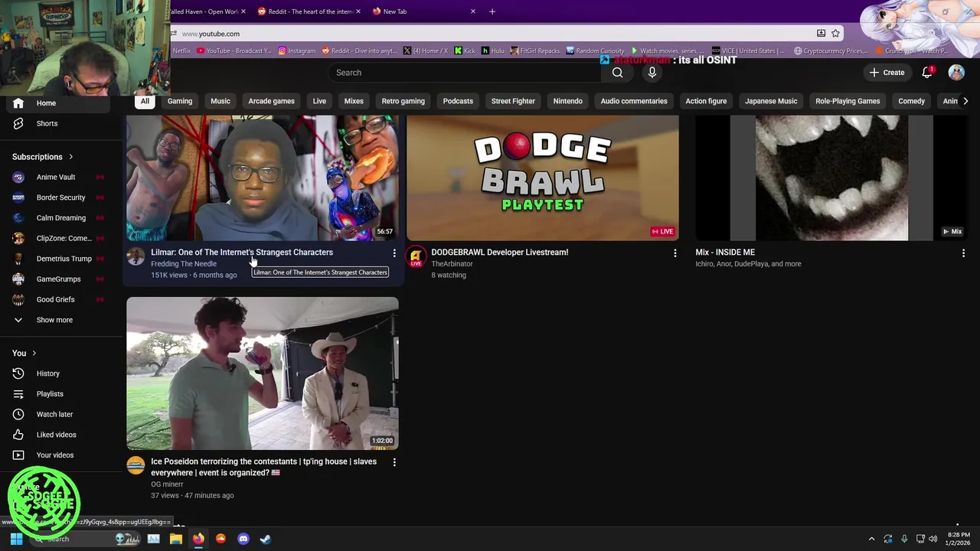Show more filter chips with right arrow
This screenshot has width=980, height=551.
coord(965,101)
